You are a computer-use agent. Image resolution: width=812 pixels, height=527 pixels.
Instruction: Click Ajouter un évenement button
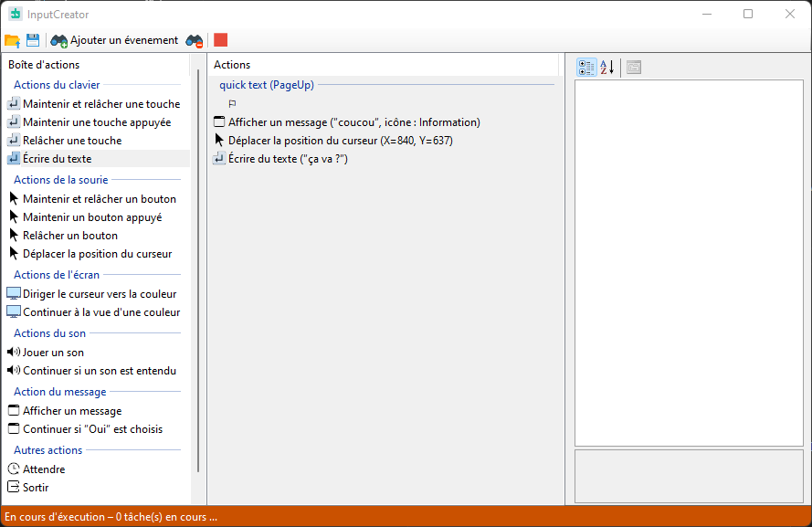pyautogui.click(x=114, y=40)
